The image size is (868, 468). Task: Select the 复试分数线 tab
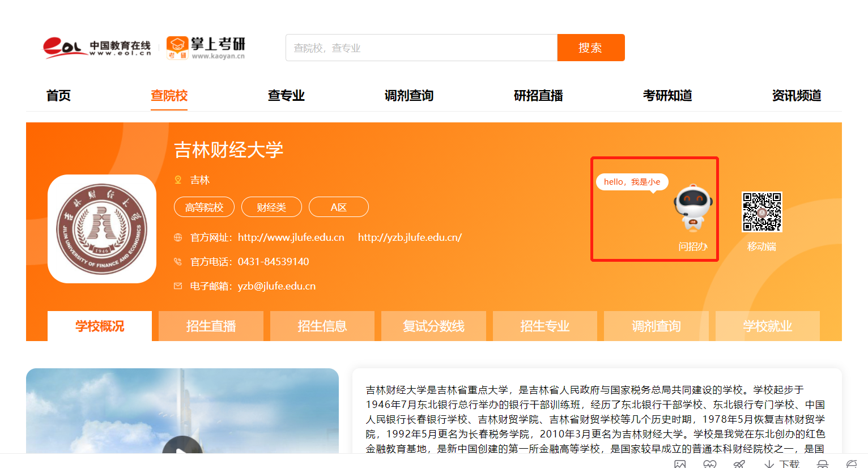(433, 326)
